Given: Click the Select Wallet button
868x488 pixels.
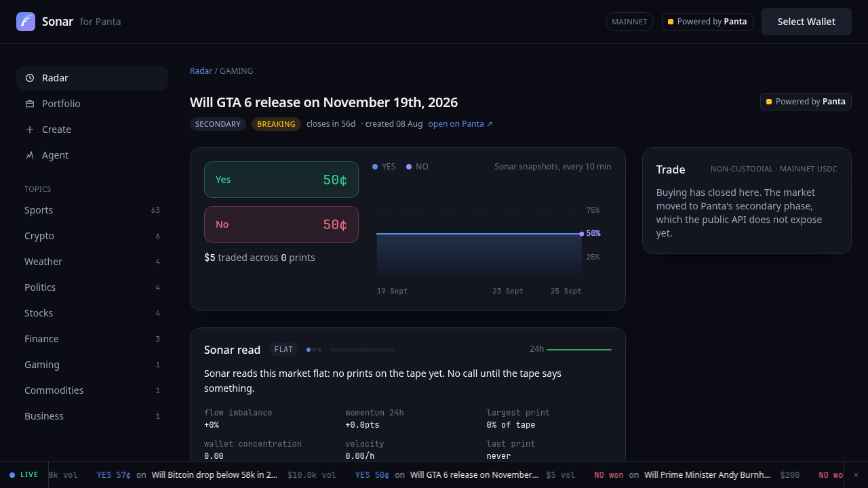Looking at the screenshot, I should [x=806, y=22].
